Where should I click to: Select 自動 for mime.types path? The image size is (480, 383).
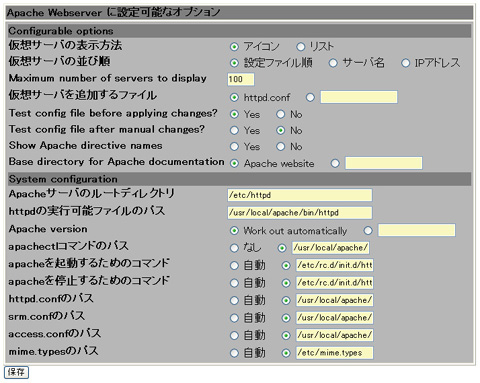(x=234, y=353)
